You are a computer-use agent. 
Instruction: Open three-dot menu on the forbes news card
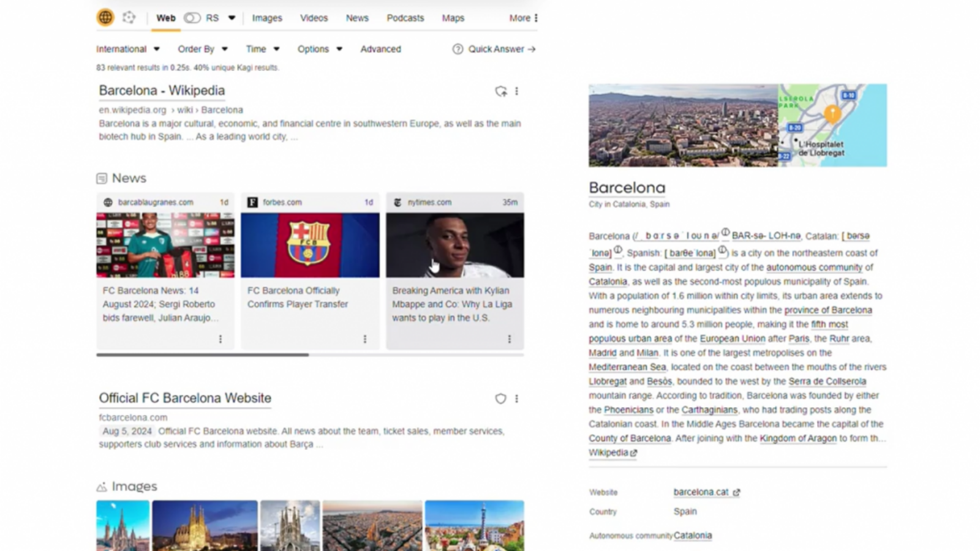coord(365,339)
